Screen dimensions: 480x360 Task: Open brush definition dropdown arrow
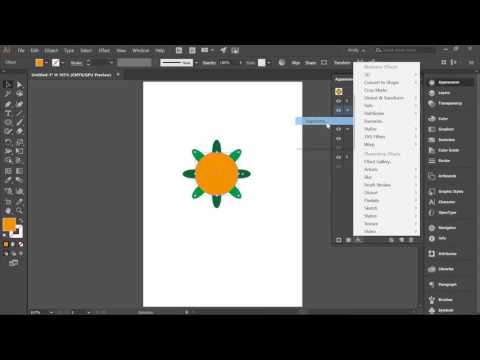point(196,63)
